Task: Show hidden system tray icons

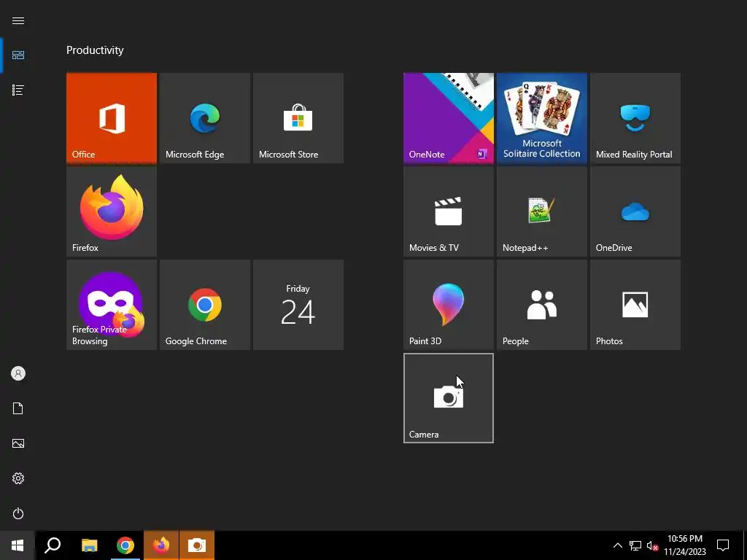Action: 617,545
